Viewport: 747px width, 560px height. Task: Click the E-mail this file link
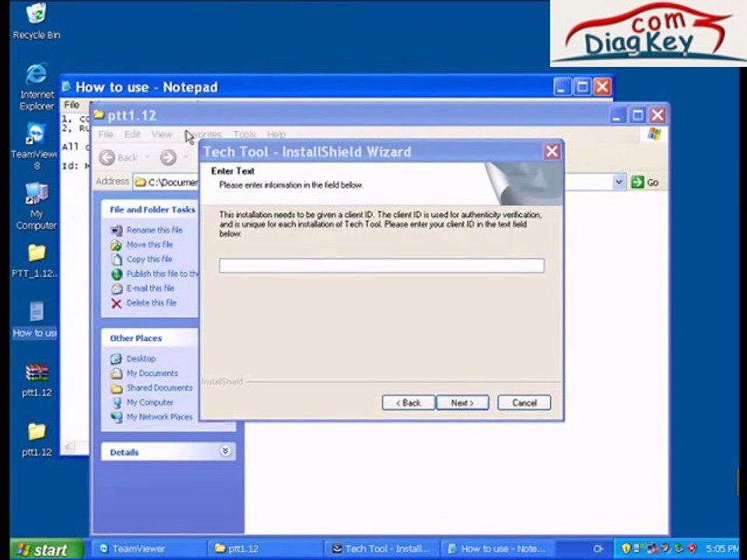(150, 289)
